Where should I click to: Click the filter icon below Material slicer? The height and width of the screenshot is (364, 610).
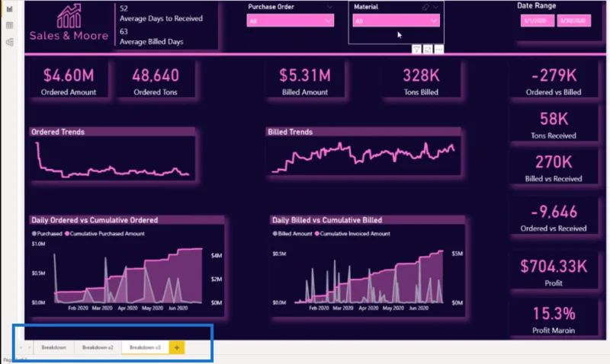pos(416,49)
